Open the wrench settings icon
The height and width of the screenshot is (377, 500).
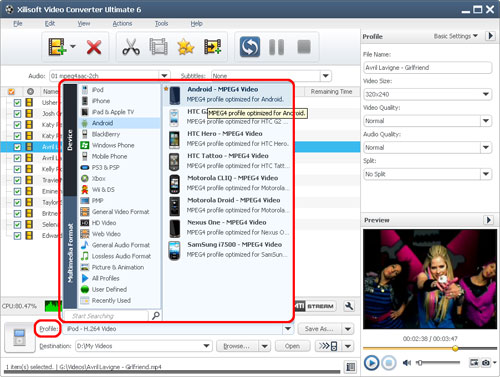pyautogui.click(x=349, y=306)
